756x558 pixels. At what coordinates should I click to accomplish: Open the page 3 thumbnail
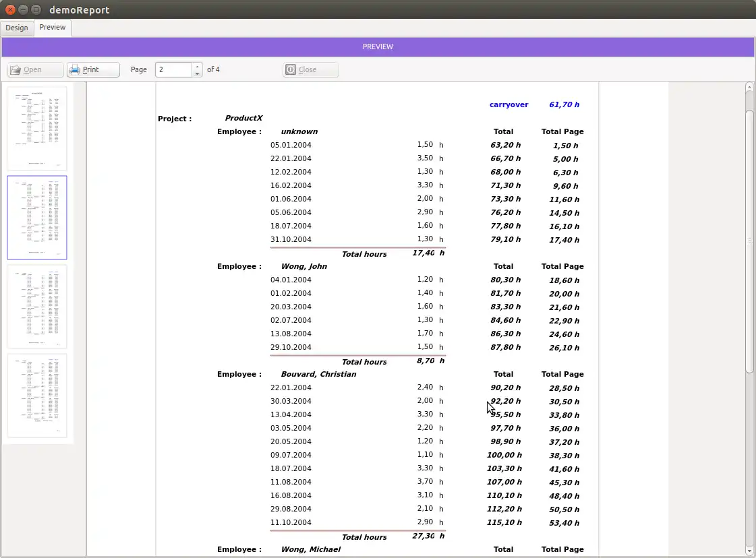coord(37,307)
